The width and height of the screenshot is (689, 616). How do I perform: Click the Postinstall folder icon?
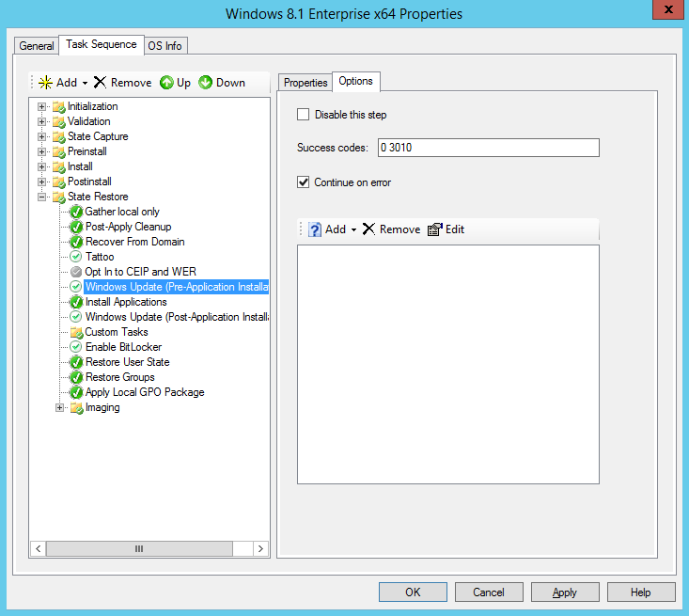pos(59,182)
